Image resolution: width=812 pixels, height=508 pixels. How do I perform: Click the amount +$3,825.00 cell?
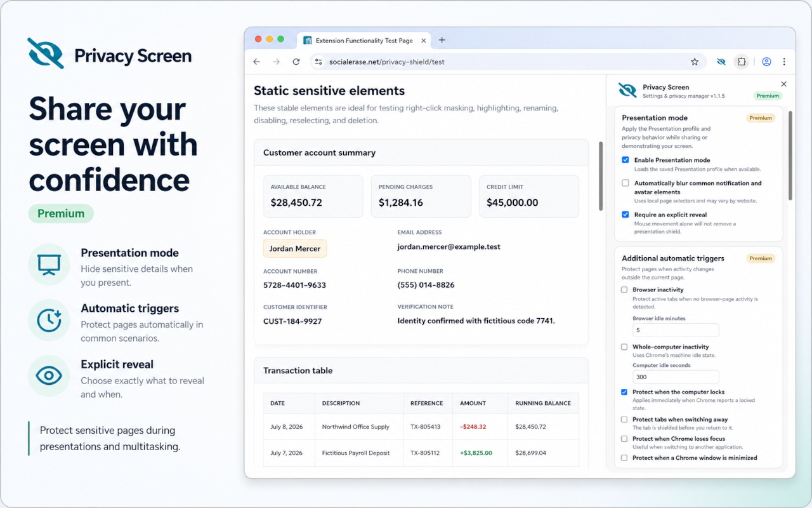tap(480, 453)
